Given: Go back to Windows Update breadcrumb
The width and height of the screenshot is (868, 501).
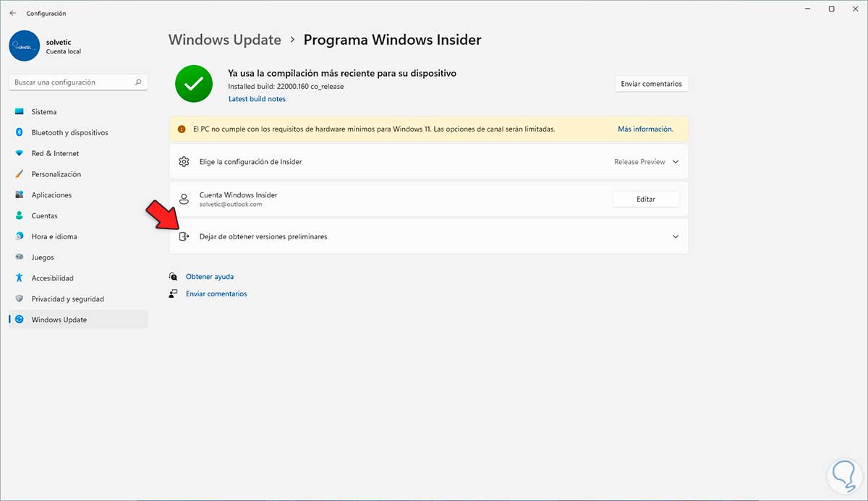Looking at the screenshot, I should point(225,40).
